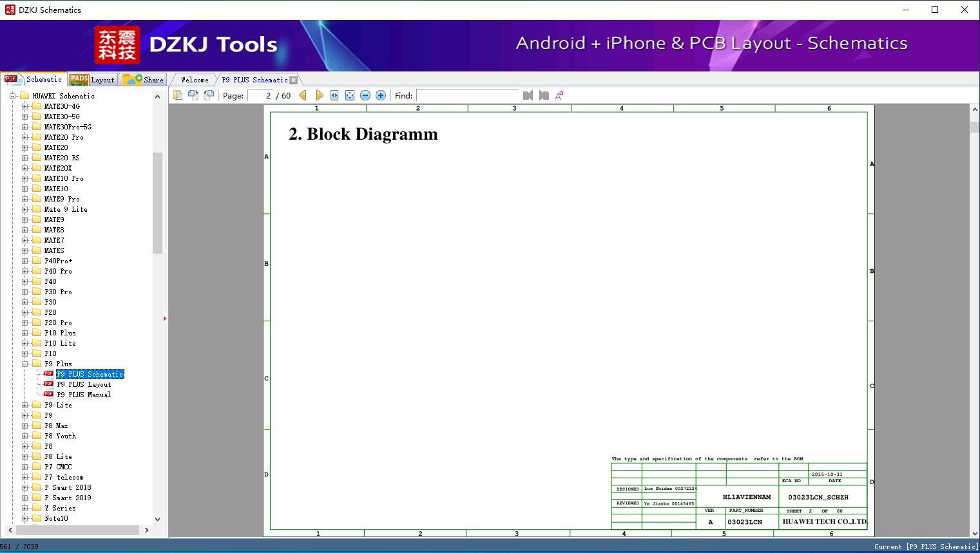This screenshot has width=980, height=553.
Task: Expand the P9 Lite folder
Action: pyautogui.click(x=24, y=405)
